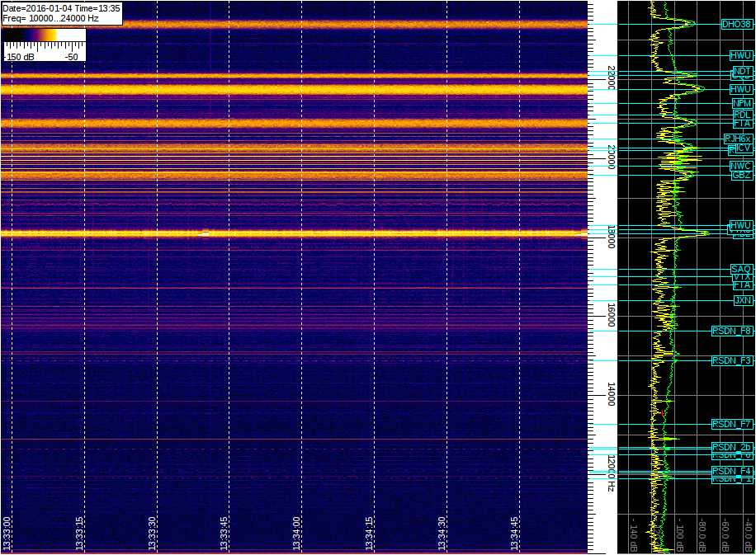Select the 13:34:45 time marker

(514, 533)
